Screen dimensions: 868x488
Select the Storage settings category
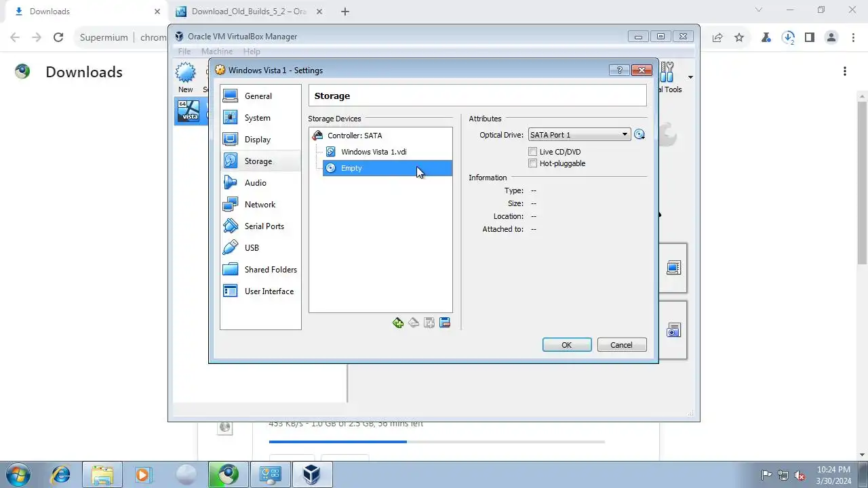(x=260, y=161)
